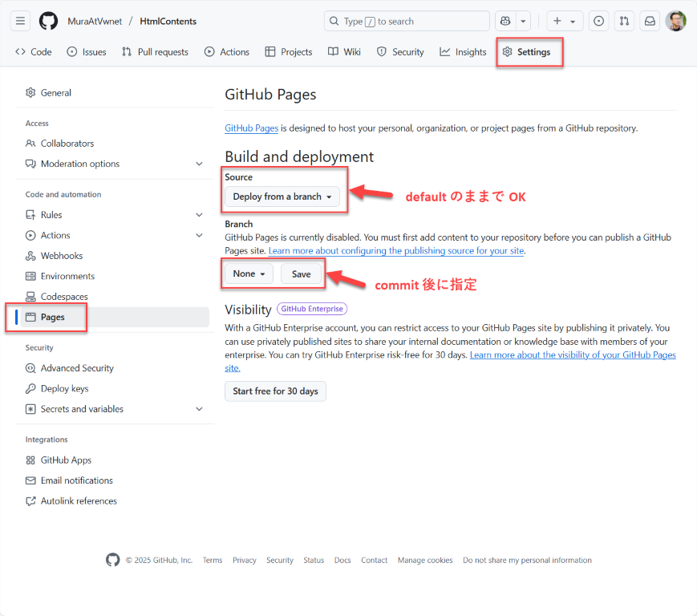Viewport: 697px width, 616px height.
Task: Expand the Copilot dropdown arrow
Action: tap(523, 21)
